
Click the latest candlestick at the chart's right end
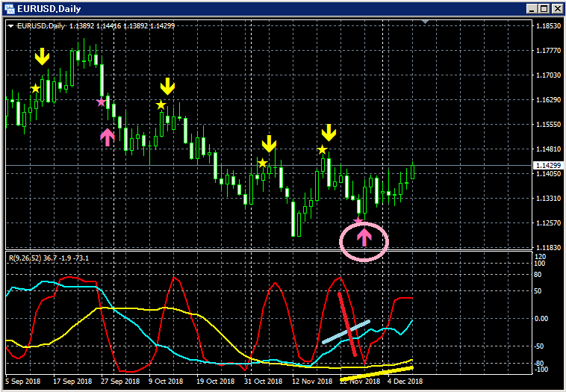click(413, 171)
